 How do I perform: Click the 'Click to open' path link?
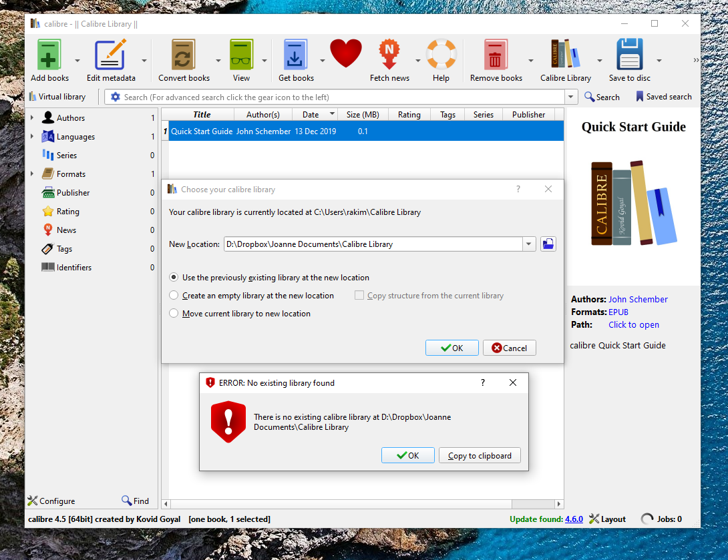[x=634, y=325]
